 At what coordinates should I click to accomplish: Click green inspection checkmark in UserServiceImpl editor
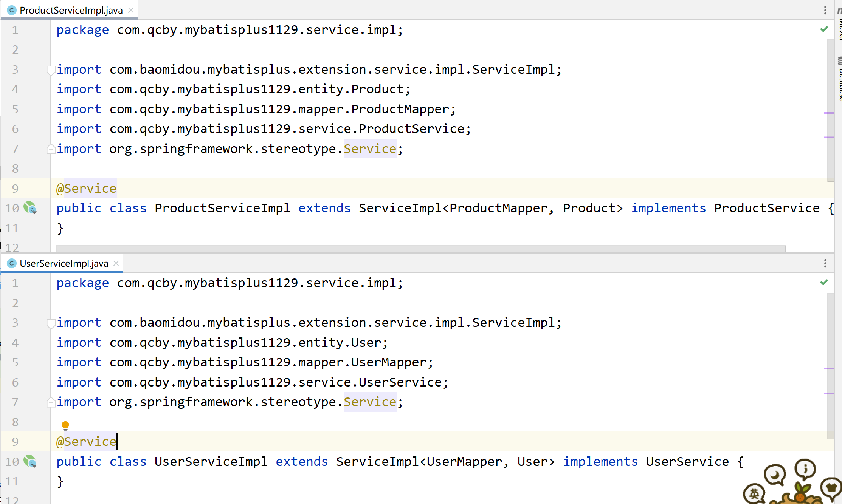coord(824,283)
